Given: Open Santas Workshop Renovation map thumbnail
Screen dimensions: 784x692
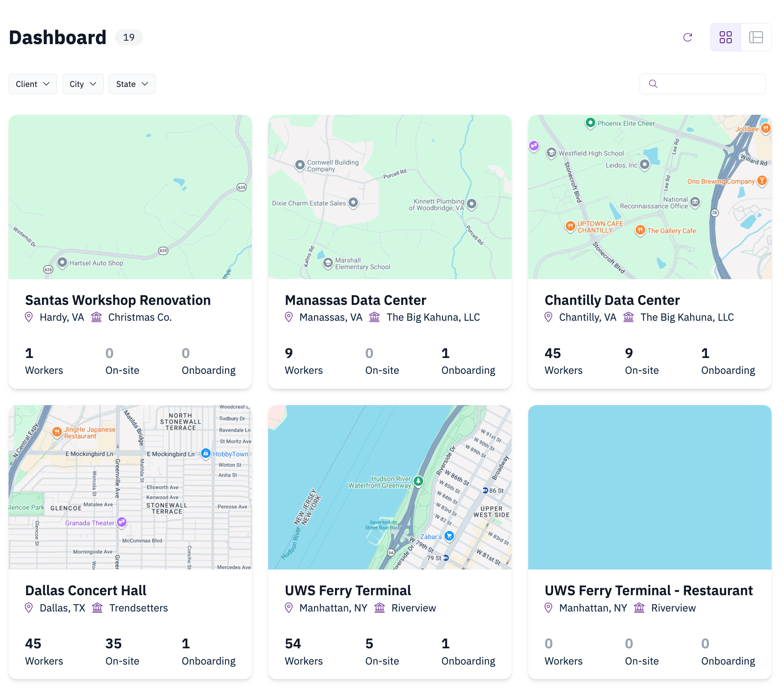Looking at the screenshot, I should 130,197.
